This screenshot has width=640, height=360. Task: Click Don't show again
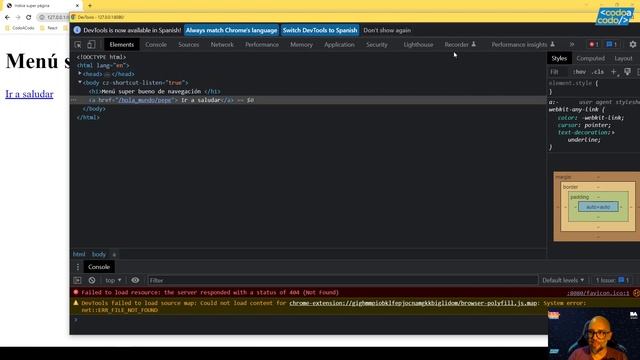point(387,30)
